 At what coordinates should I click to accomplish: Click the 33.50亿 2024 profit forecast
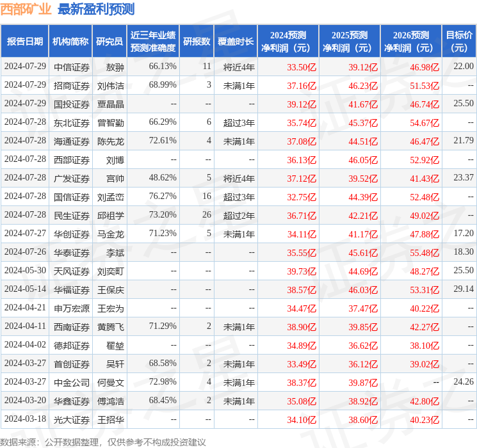click(302, 67)
